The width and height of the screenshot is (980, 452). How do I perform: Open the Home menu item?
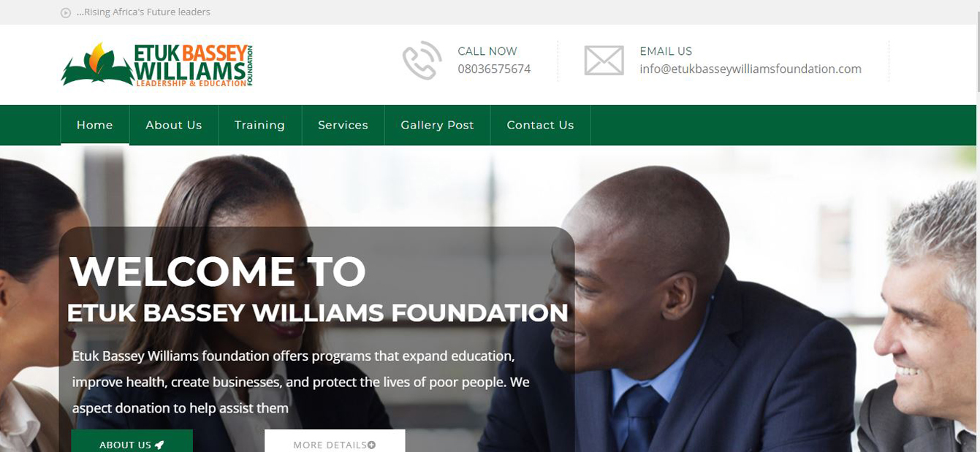pos(95,125)
